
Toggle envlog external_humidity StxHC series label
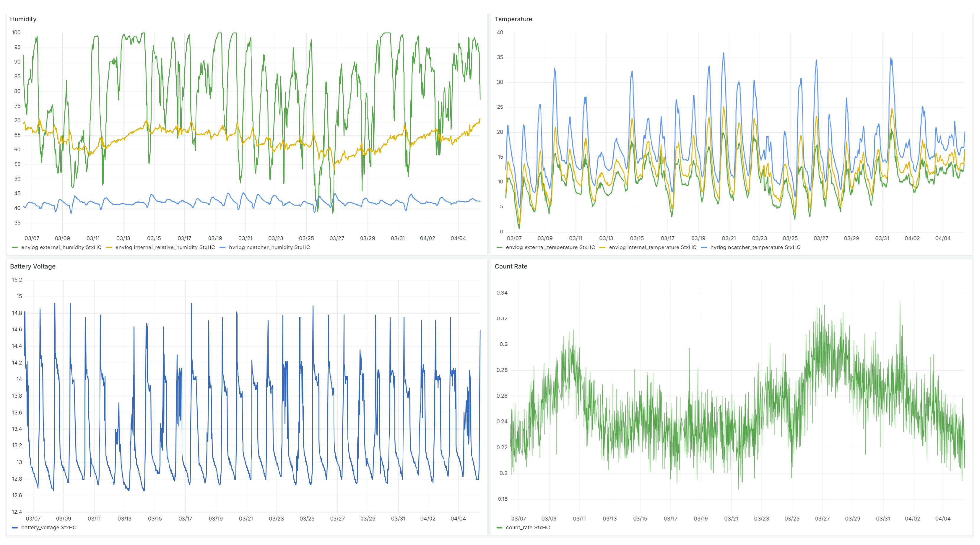click(61, 247)
